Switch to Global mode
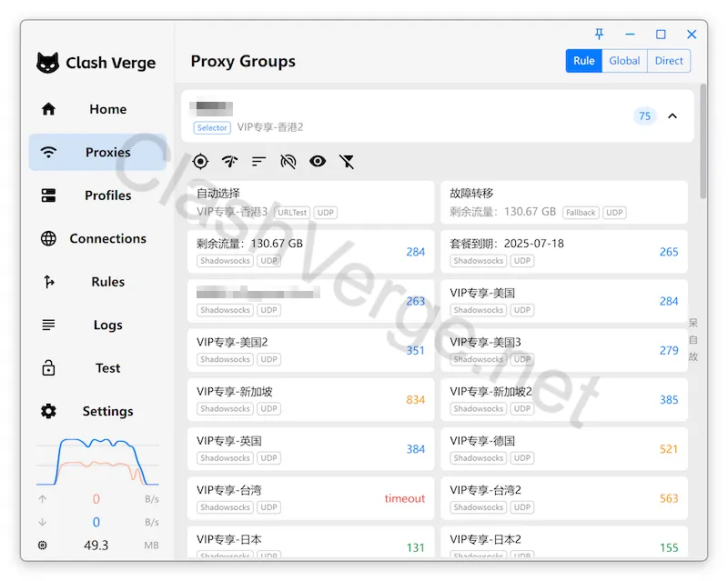 tap(624, 61)
